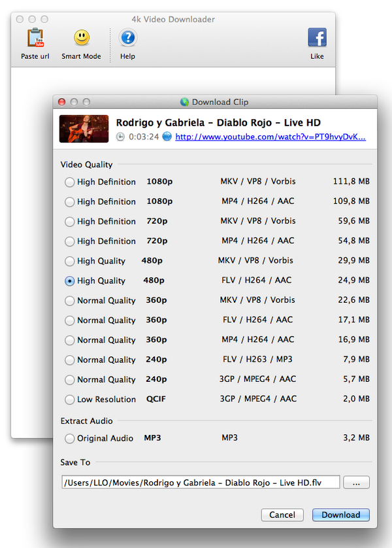Click the Download button

click(340, 515)
